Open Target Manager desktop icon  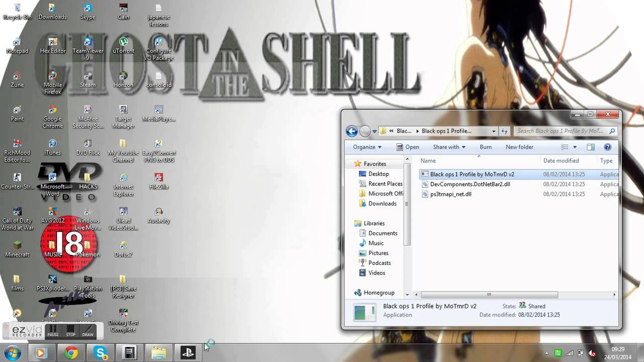[x=123, y=117]
